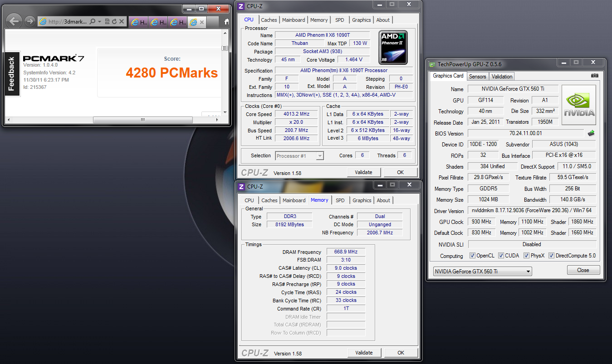The height and width of the screenshot is (364, 612).
Task: Click the browser scroll down arrow
Action: [x=225, y=112]
